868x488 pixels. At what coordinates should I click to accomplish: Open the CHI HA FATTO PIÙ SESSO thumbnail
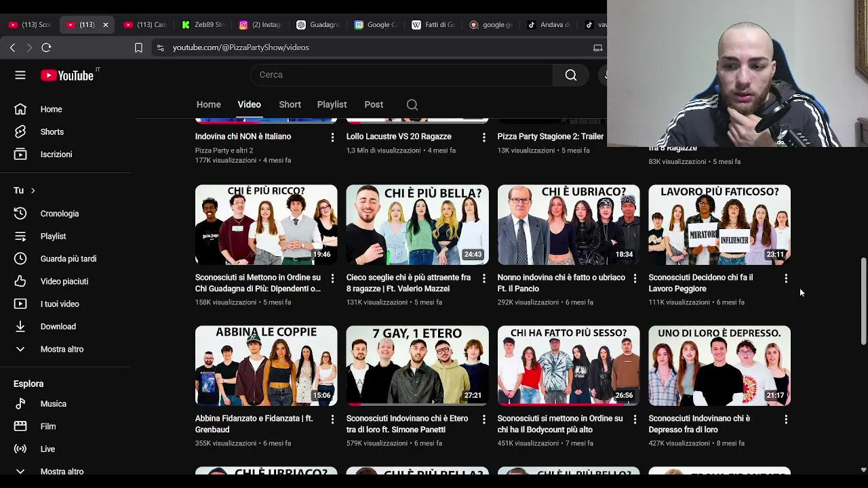568,365
